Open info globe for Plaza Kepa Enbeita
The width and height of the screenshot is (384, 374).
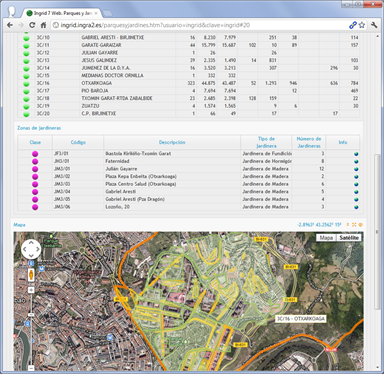[356, 177]
